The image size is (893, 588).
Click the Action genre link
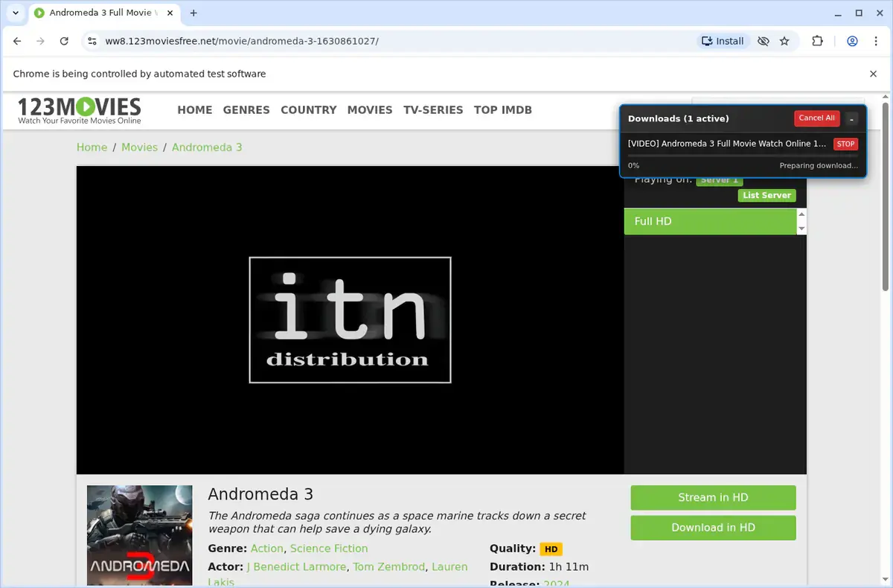[x=267, y=549]
